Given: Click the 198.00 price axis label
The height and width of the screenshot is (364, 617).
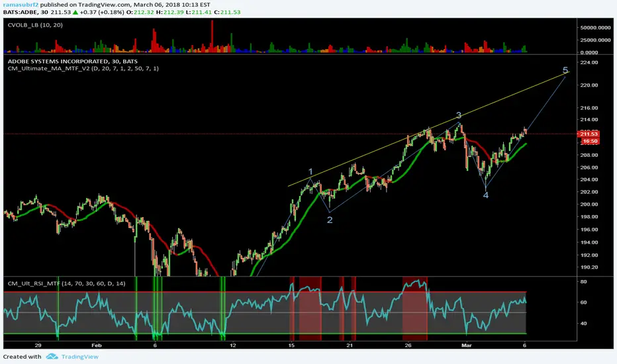Looking at the screenshot, I should point(589,217).
